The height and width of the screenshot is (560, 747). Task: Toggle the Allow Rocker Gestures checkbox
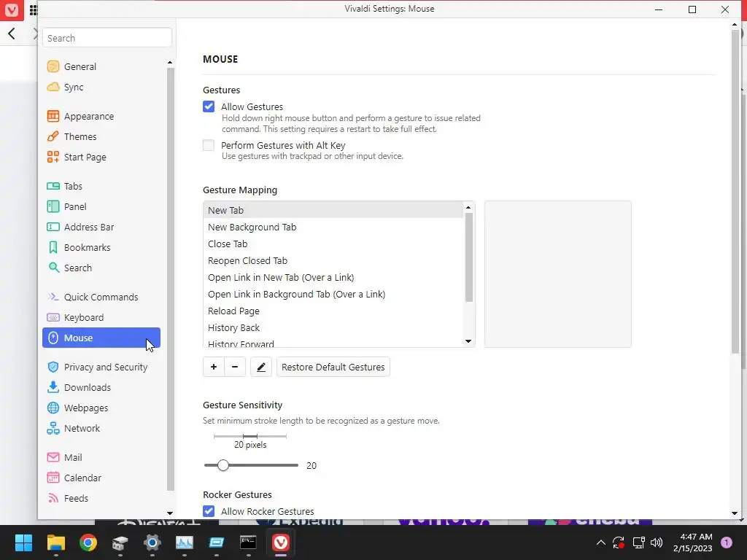coord(209,511)
